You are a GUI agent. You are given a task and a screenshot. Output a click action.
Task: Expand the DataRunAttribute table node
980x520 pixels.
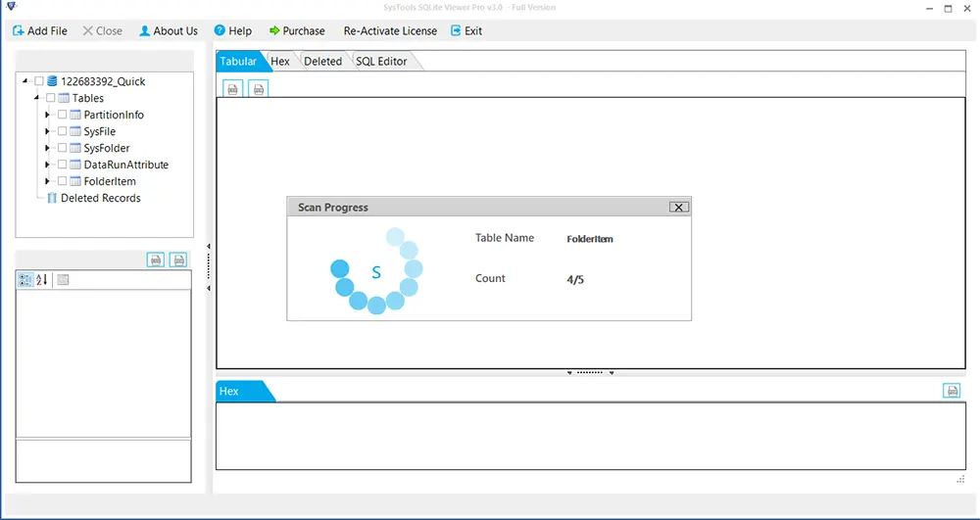(x=47, y=165)
